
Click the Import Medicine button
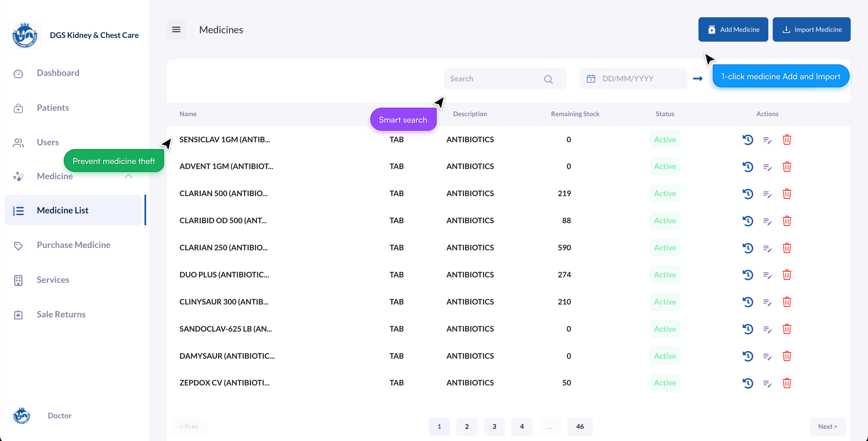click(811, 30)
